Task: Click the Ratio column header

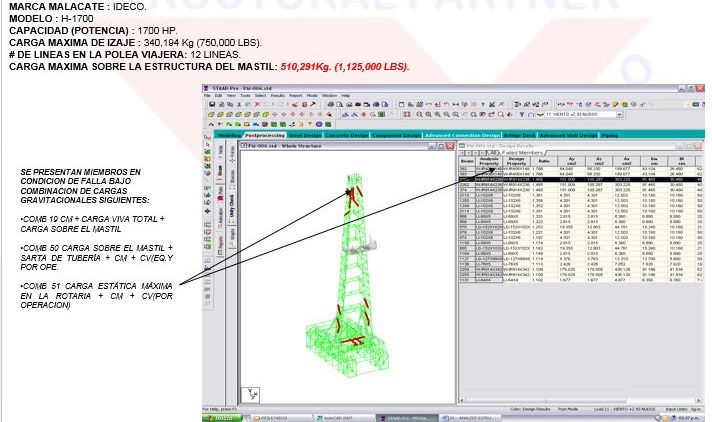Action: pos(544,162)
